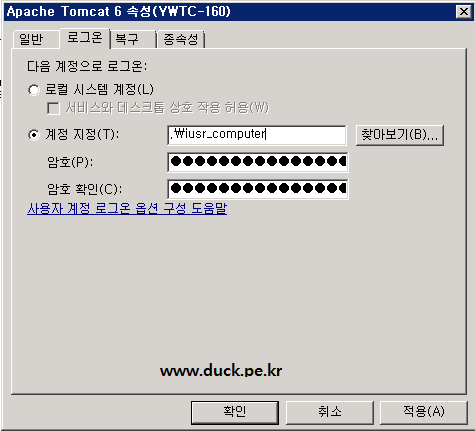Apply changes with the 적용(A) button
475x431 pixels.
coord(424,412)
